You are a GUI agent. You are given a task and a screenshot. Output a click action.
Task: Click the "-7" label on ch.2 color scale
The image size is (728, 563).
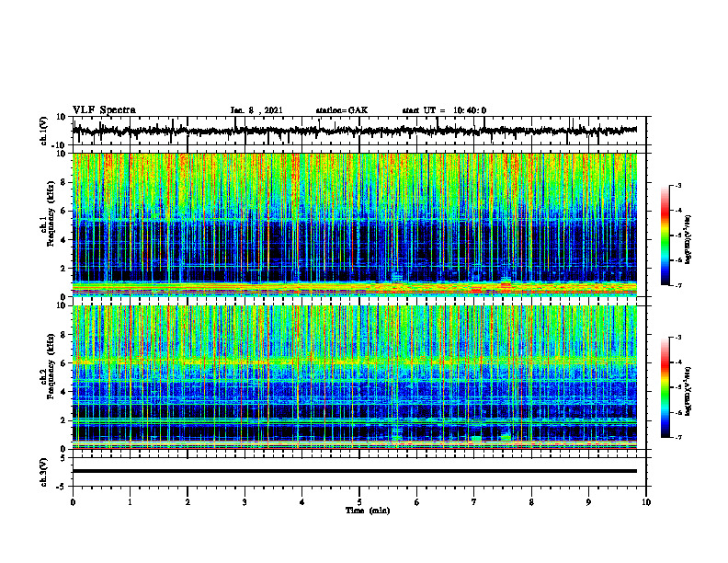pyautogui.click(x=678, y=438)
